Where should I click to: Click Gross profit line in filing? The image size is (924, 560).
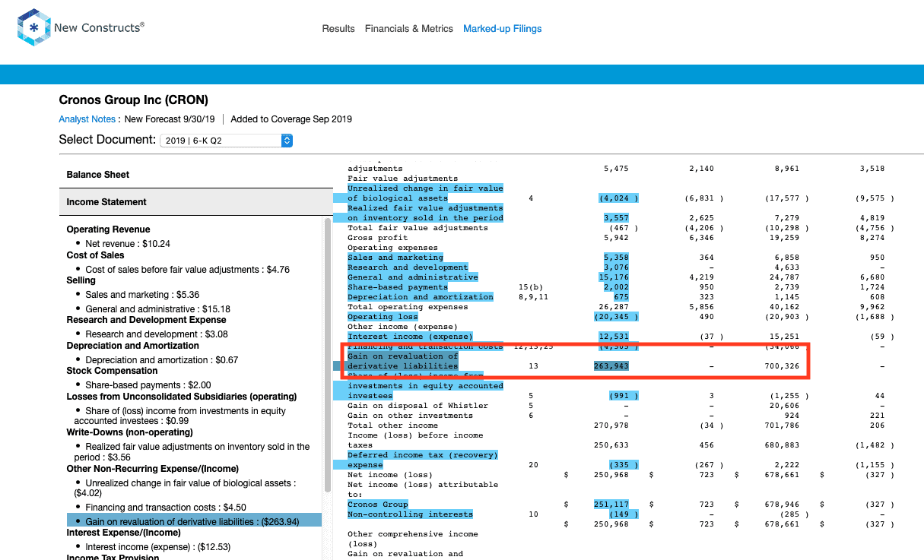click(378, 238)
